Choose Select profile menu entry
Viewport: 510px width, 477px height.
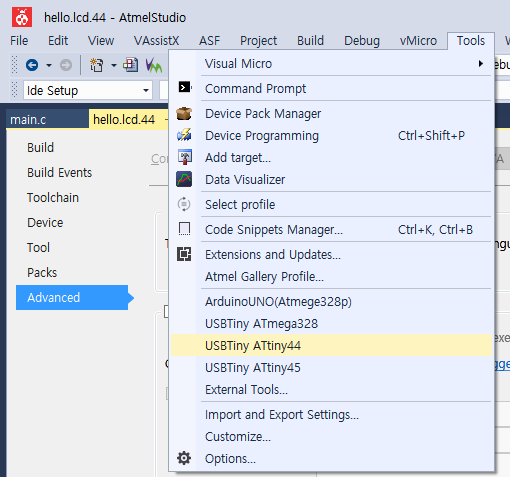331,204
